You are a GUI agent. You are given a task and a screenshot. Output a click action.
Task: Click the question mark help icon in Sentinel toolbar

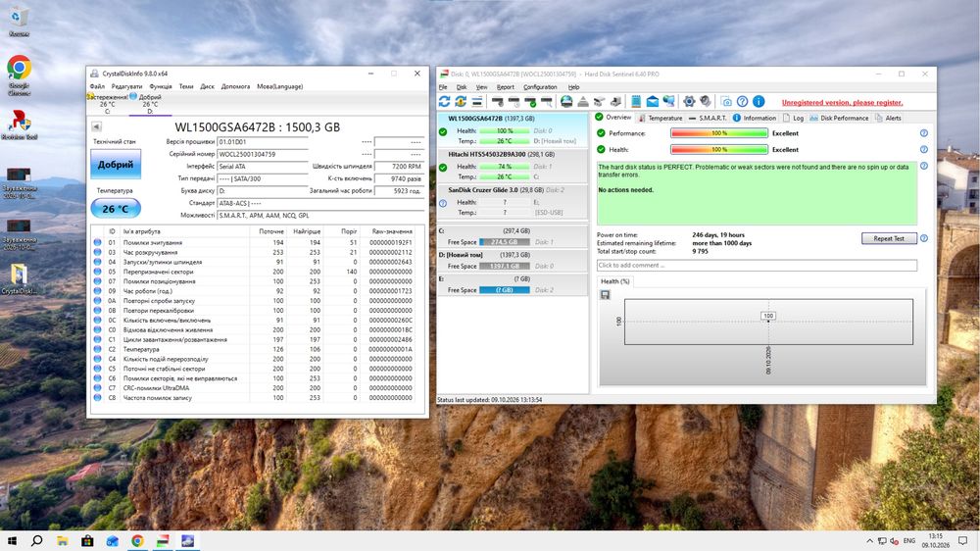[742, 101]
